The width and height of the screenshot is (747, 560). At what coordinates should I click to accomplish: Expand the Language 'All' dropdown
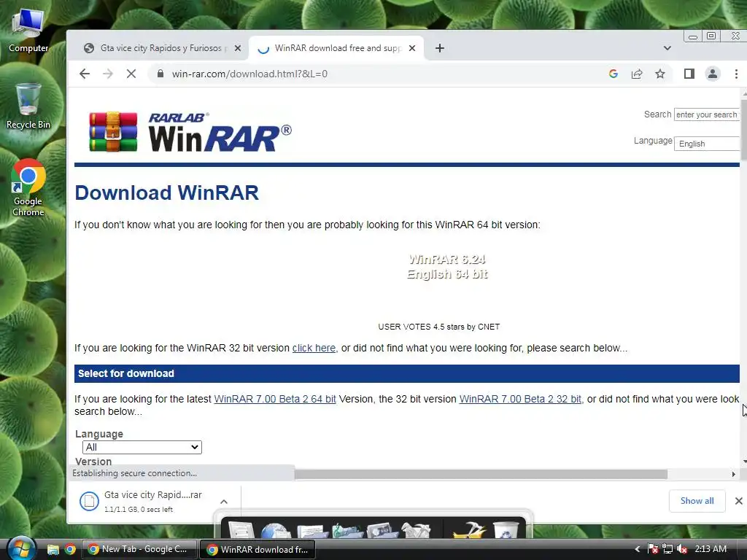142,447
